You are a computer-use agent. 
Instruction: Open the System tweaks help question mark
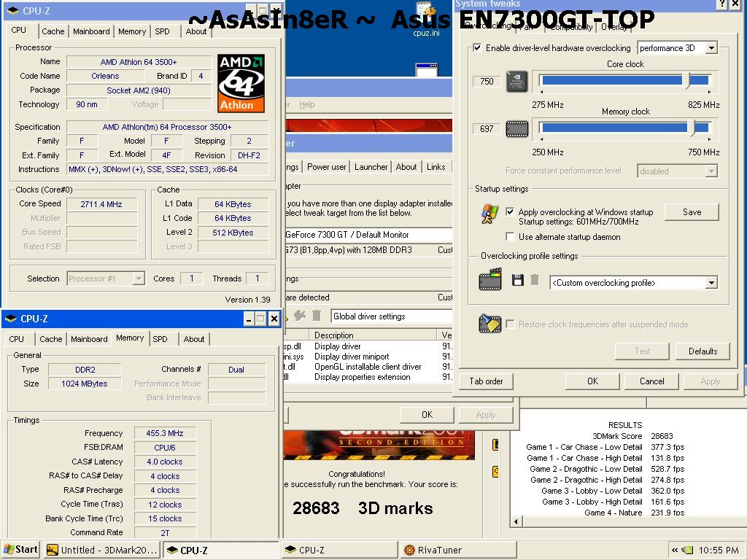coord(722,4)
